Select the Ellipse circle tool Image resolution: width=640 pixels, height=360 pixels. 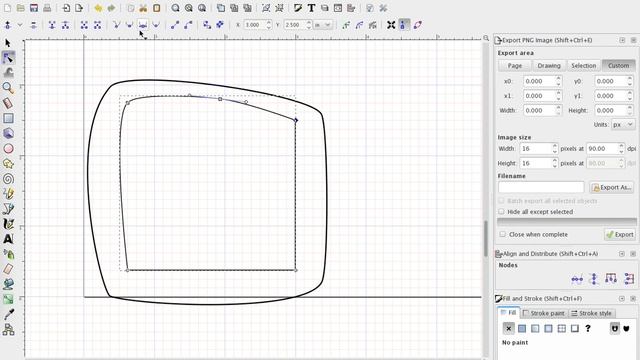[8, 149]
